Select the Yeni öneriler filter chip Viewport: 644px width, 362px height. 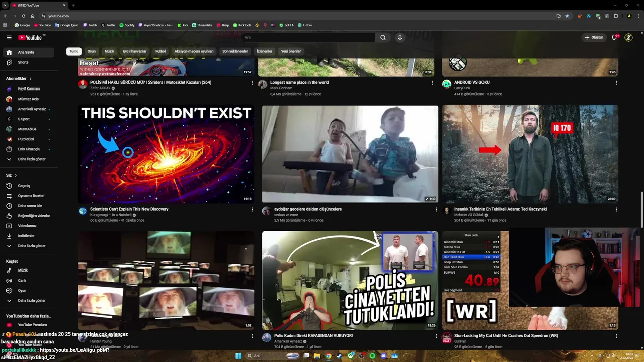pos(291,51)
